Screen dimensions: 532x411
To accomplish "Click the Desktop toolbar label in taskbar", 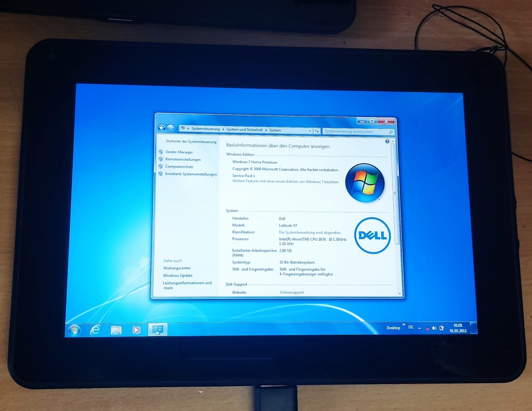I will tap(393, 328).
